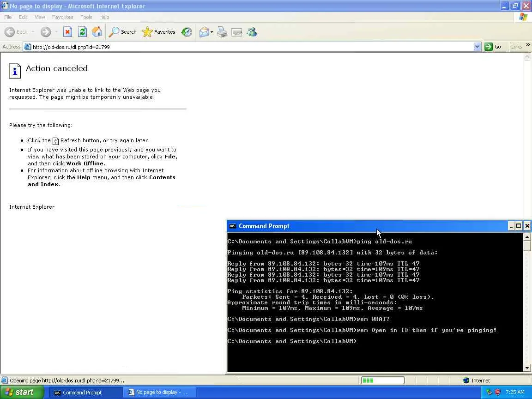Viewport: 532px width, 399px height.
Task: Click the Go button
Action: pyautogui.click(x=493, y=47)
